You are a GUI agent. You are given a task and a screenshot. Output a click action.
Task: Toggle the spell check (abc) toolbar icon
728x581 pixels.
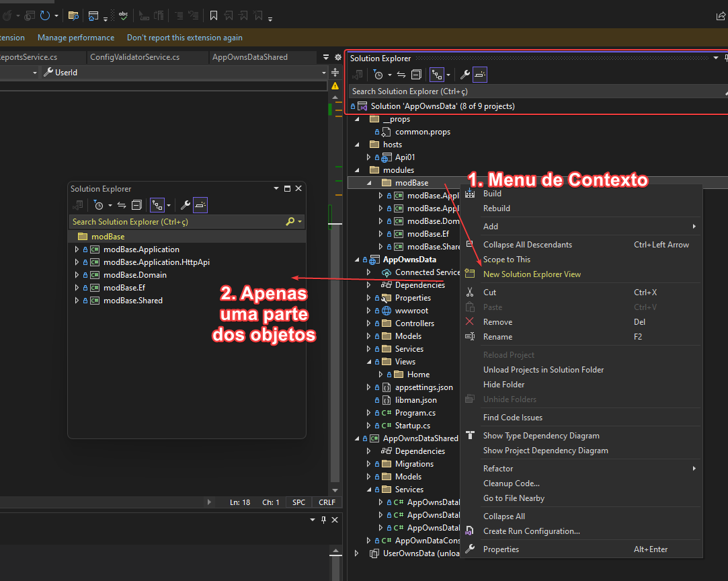tap(123, 15)
